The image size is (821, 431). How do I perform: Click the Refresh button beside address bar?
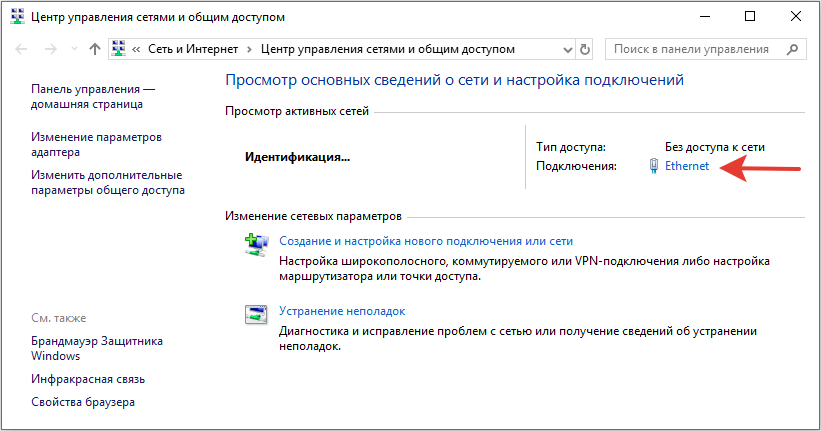click(x=584, y=49)
